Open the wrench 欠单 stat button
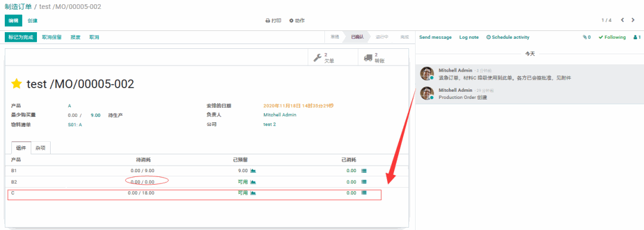644x230 pixels. point(333,57)
